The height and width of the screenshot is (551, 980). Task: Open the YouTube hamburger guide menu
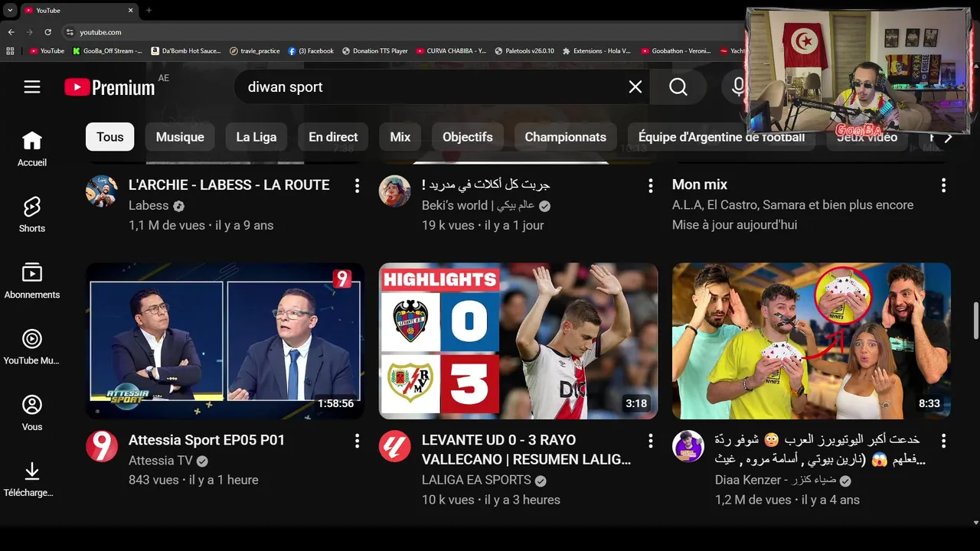pyautogui.click(x=32, y=87)
